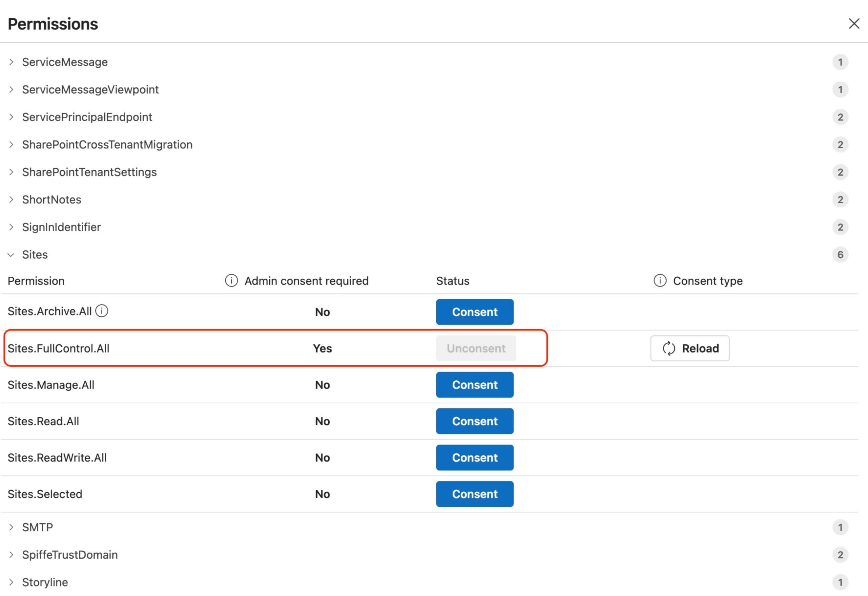Click the SpiffeTrustDomain count badge
868x596 pixels.
pos(840,555)
